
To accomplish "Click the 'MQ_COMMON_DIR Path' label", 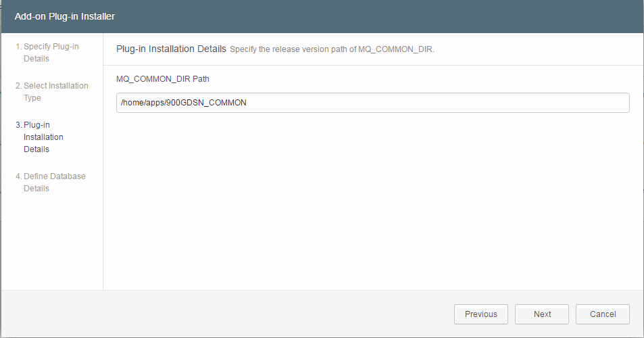I will 163,79.
